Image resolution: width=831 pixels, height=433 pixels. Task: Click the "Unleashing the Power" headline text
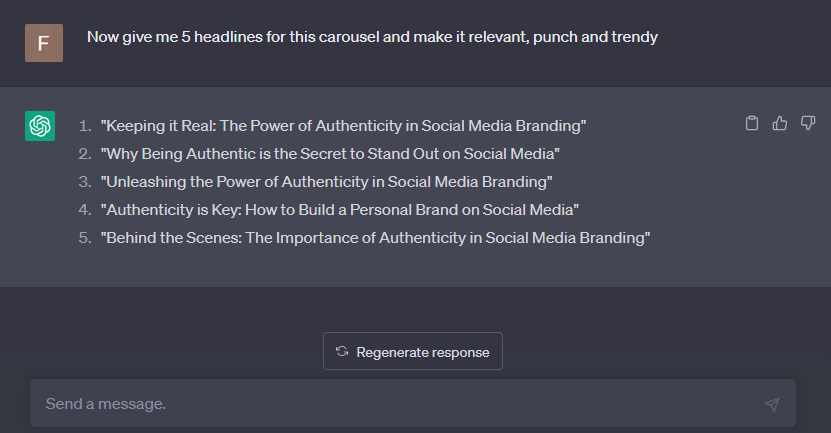[x=326, y=182]
